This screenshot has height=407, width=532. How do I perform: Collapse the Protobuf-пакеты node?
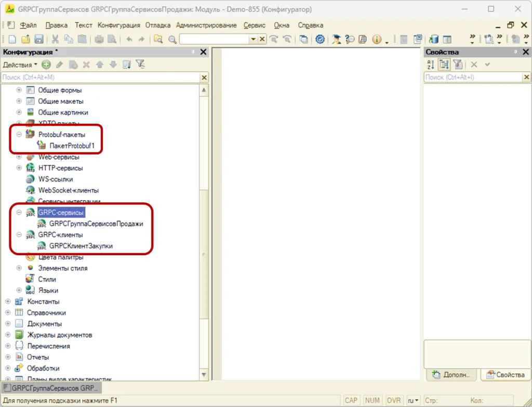(19, 135)
